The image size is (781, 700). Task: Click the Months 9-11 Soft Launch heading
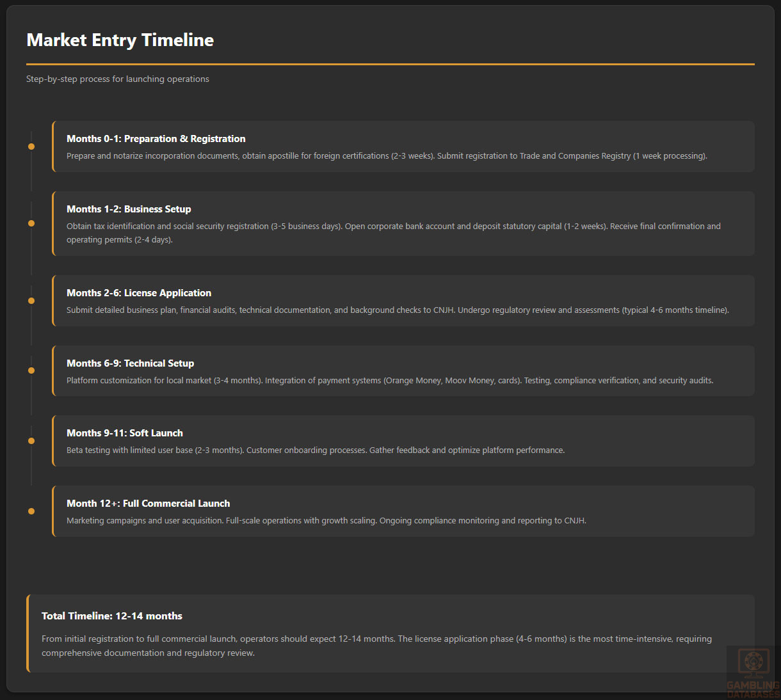(x=125, y=433)
